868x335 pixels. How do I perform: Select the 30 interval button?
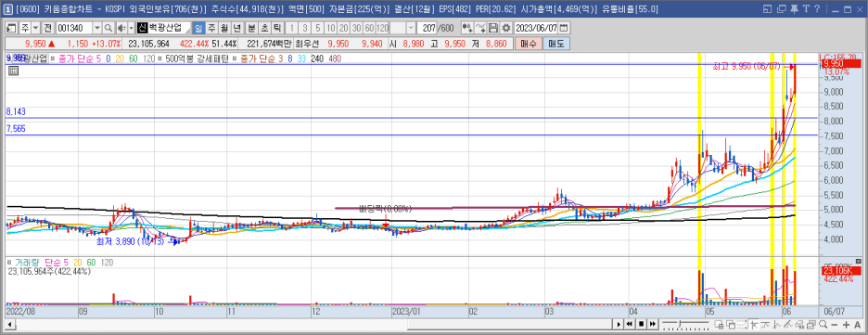[356, 28]
